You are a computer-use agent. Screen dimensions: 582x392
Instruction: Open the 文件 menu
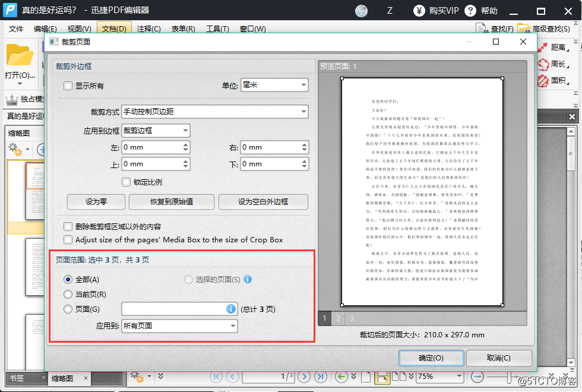[16, 29]
